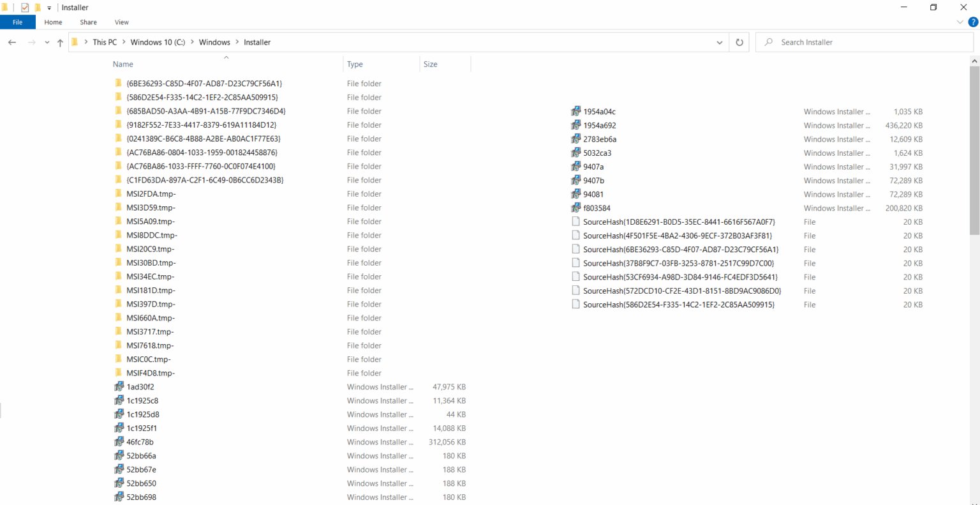Open the 1954a692 Windows Installer package
980x505 pixels.
[600, 125]
